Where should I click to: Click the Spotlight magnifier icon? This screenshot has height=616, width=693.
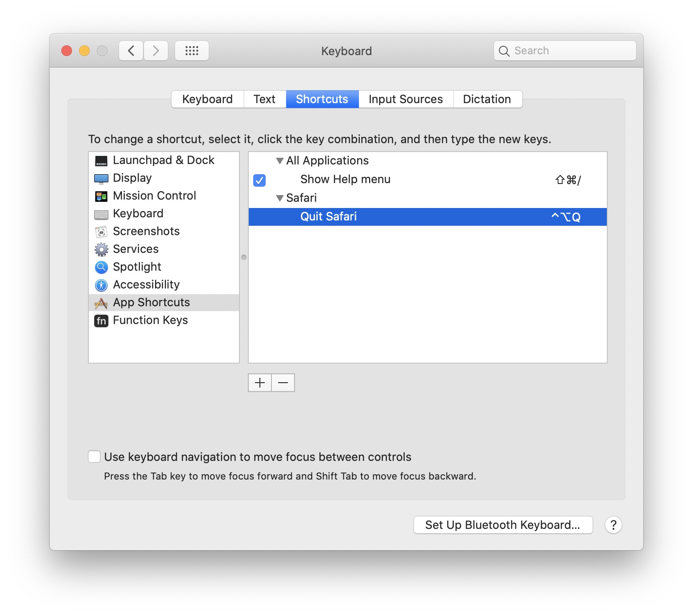(x=101, y=267)
